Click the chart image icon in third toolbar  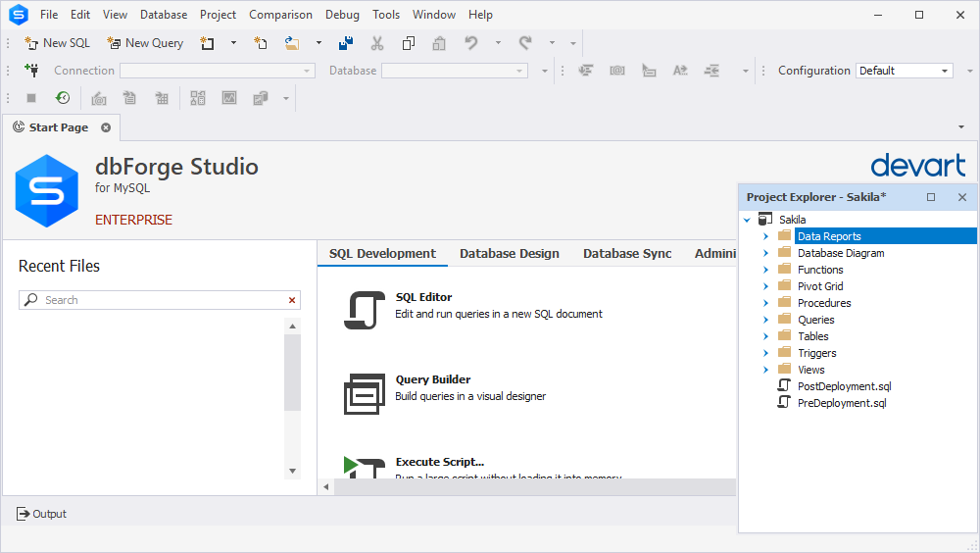tap(229, 98)
